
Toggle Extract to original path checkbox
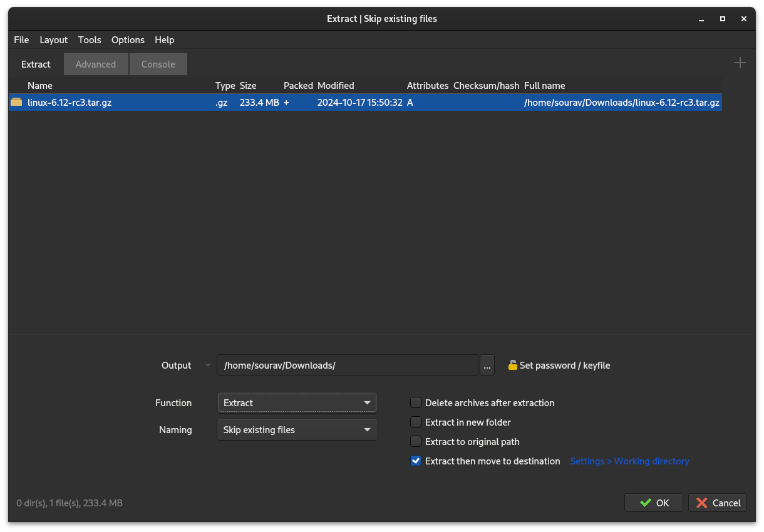click(x=415, y=441)
